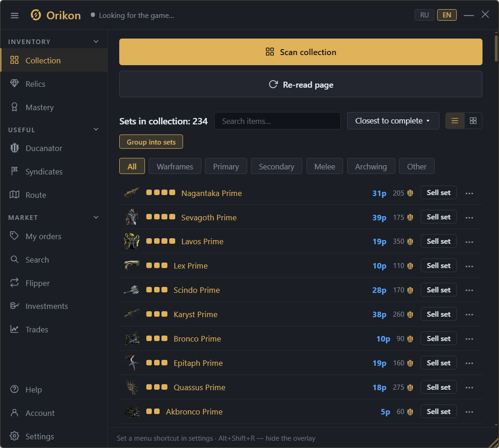Screen dimensions: 499x448
Task: Open Ducanator coin icon in sidebar
Action: tap(14, 148)
